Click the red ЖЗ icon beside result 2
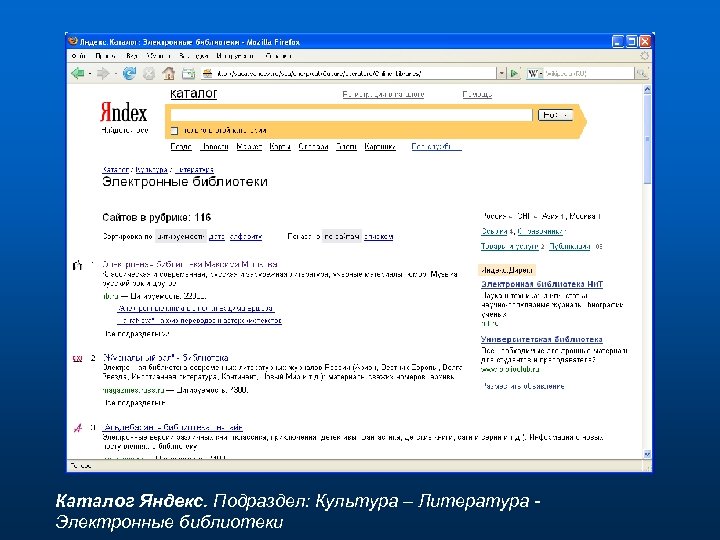This screenshot has height=540, width=720. (77, 358)
